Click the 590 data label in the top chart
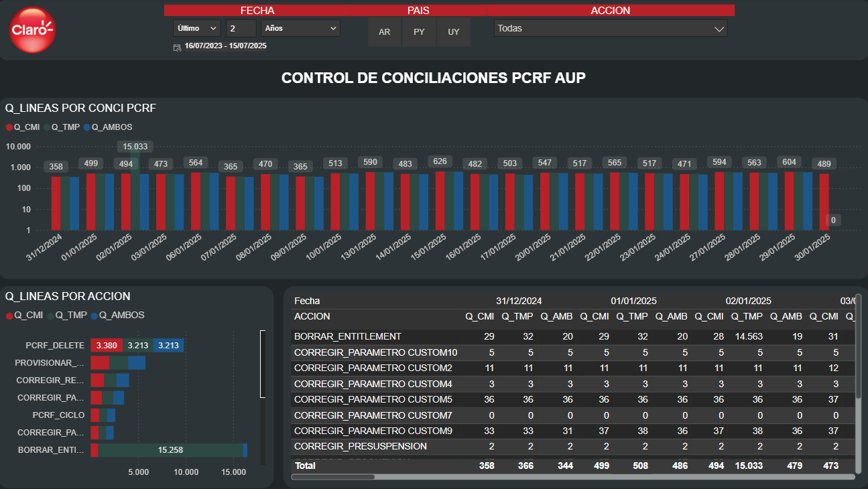 tap(371, 162)
